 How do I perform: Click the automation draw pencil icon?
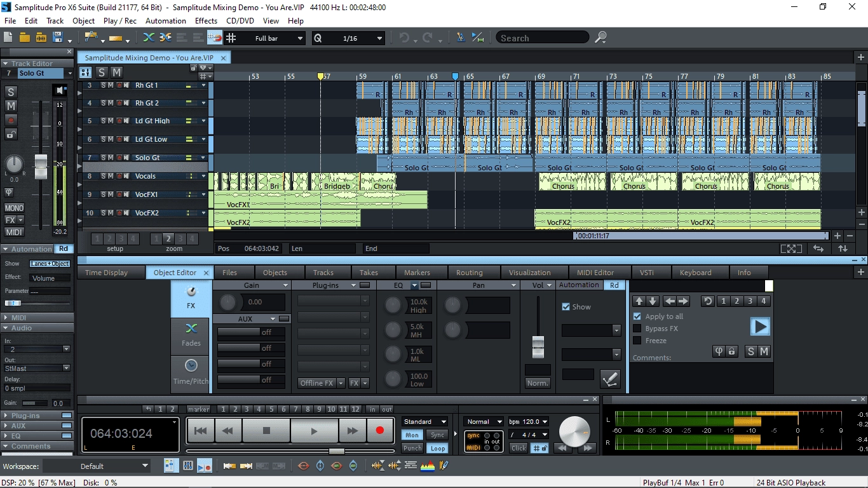coord(610,379)
